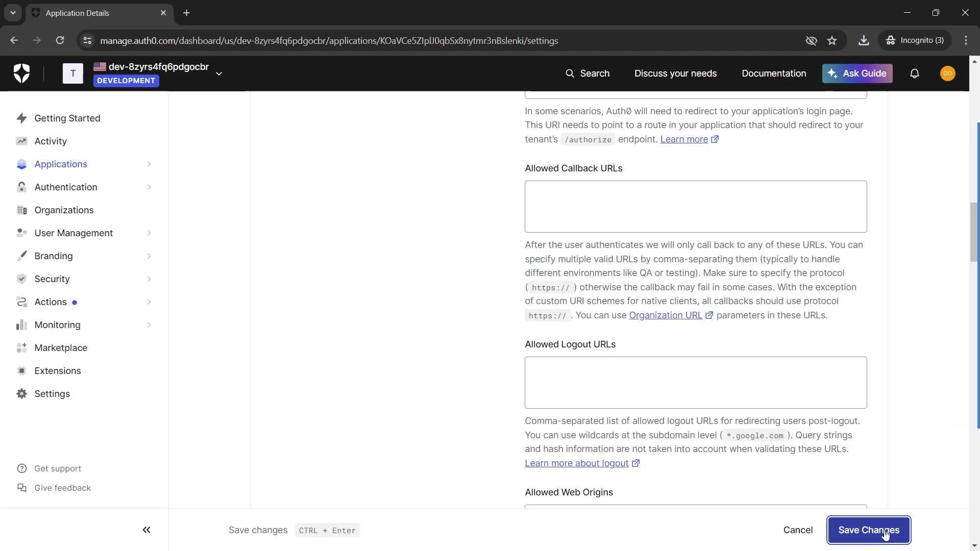Open the Chrome three-dot menu

966,40
